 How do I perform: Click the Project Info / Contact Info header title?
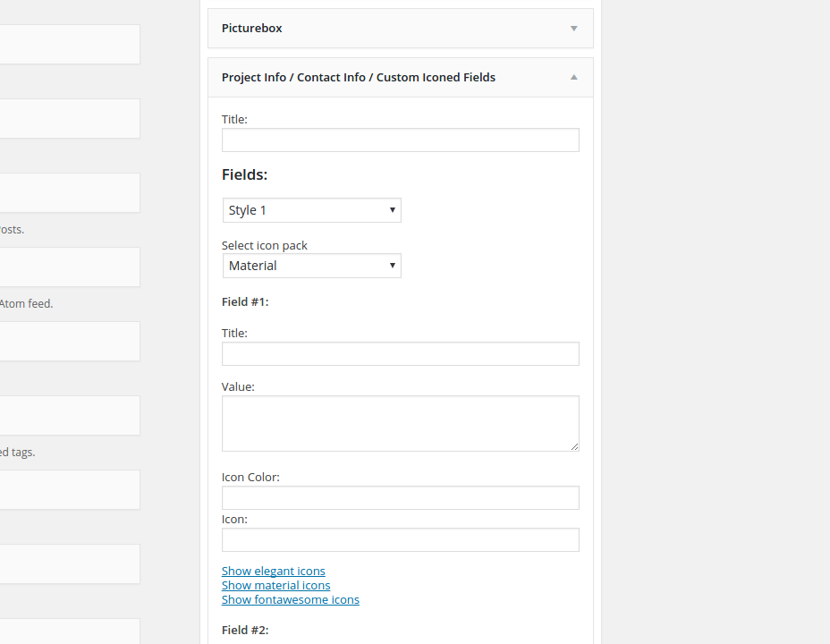(358, 78)
